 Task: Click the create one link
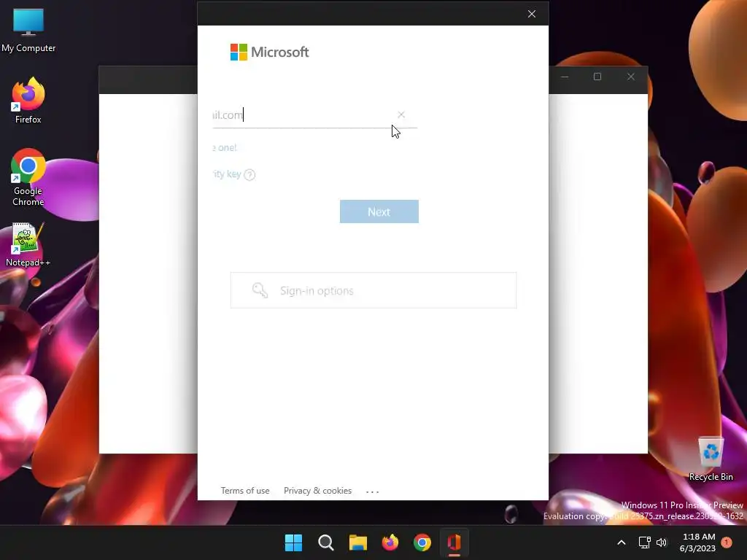(x=225, y=147)
